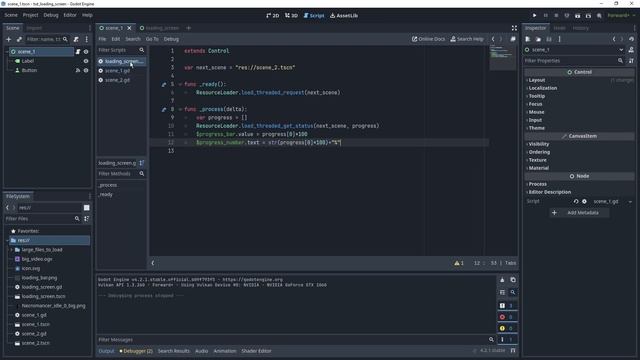This screenshot has width=640, height=360.
Task: Open the script attached to scene_1 node
Action: point(78,52)
